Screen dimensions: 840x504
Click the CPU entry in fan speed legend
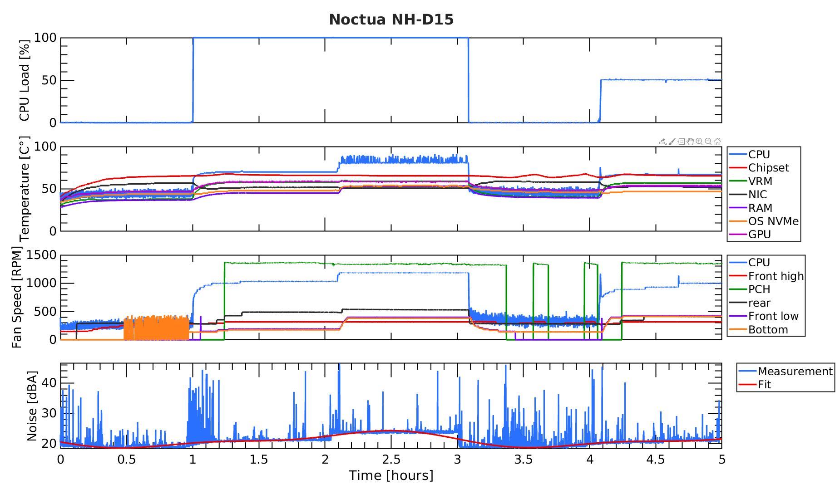750,263
